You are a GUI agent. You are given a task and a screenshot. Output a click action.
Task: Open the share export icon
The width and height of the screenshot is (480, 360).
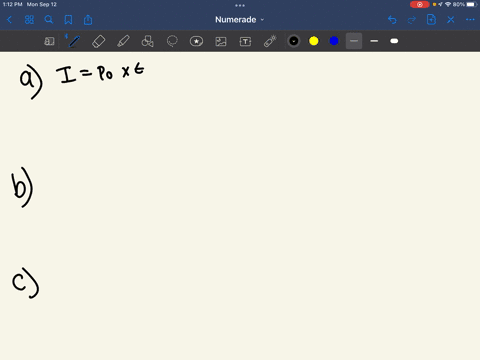(x=88, y=20)
